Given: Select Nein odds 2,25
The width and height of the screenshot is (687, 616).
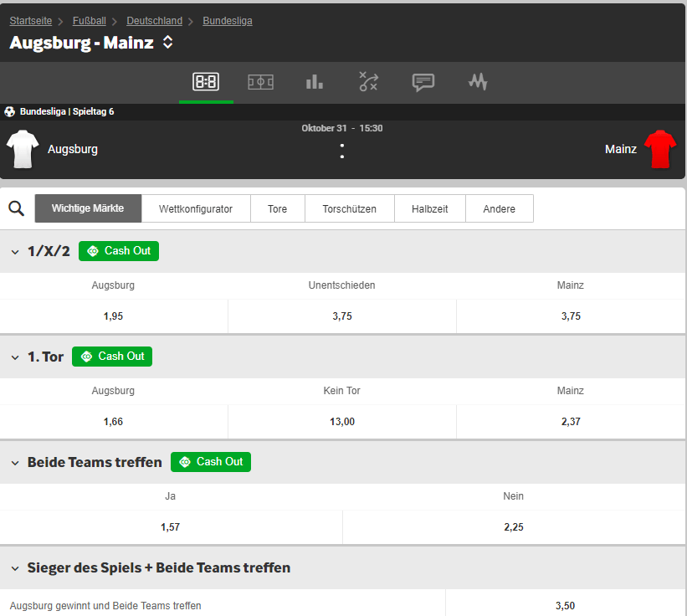Looking at the screenshot, I should 514,527.
